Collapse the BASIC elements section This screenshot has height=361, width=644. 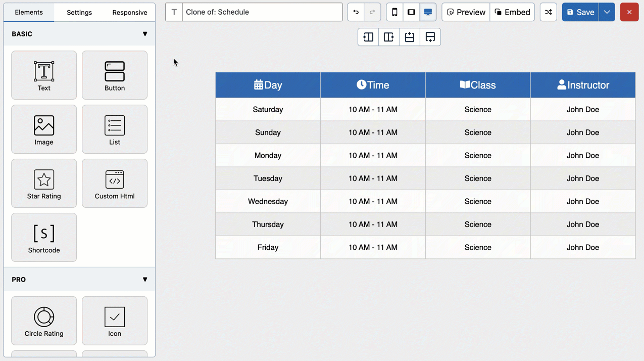145,34
